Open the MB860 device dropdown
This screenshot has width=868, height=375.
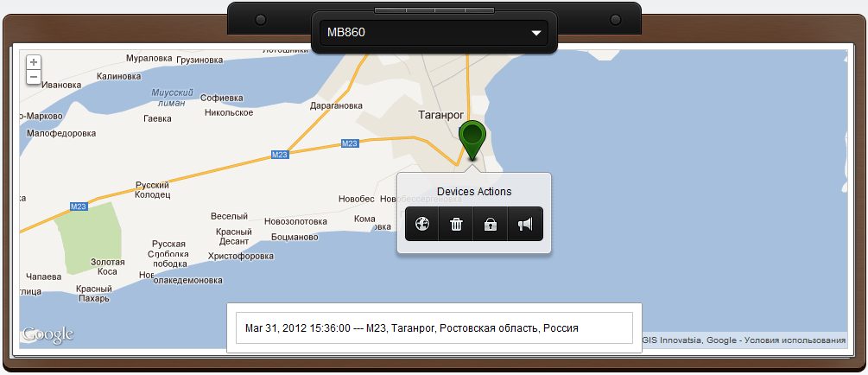click(434, 33)
